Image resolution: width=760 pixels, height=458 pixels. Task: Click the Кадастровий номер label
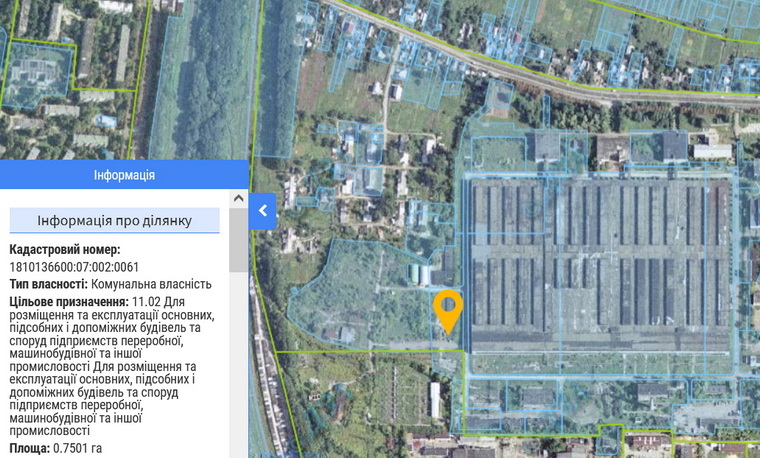tap(65, 250)
